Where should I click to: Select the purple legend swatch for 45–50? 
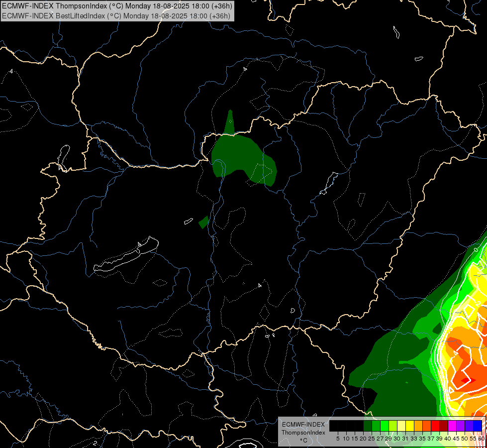(x=461, y=426)
